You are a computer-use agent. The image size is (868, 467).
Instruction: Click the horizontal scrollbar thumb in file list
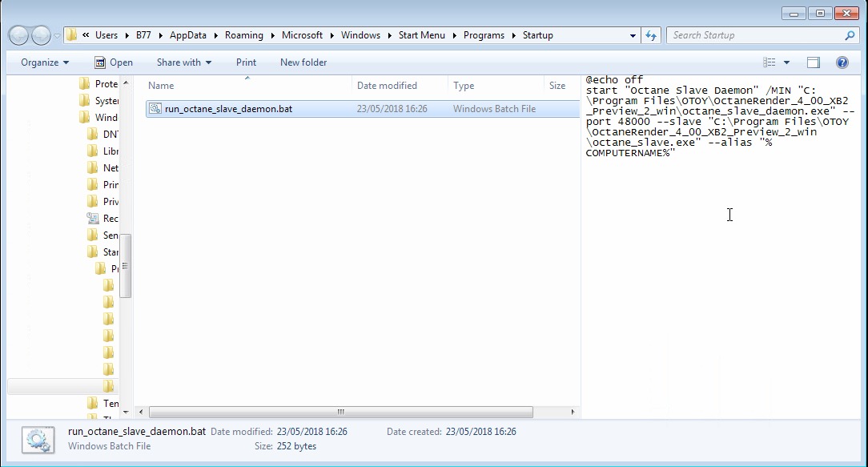point(341,413)
